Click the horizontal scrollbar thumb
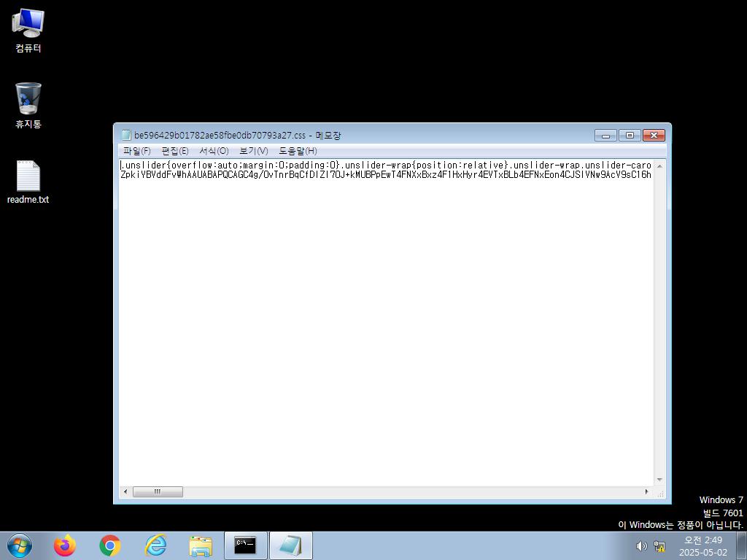Viewport: 747px width, 560px height. coord(158,491)
